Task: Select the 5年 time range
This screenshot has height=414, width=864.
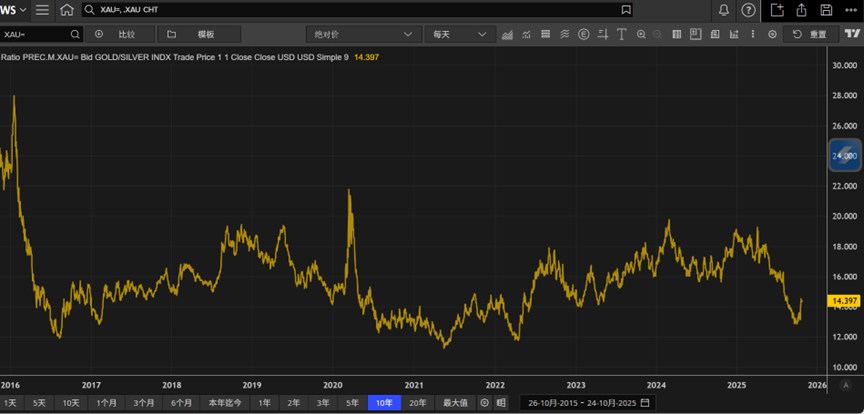Action: tap(352, 403)
